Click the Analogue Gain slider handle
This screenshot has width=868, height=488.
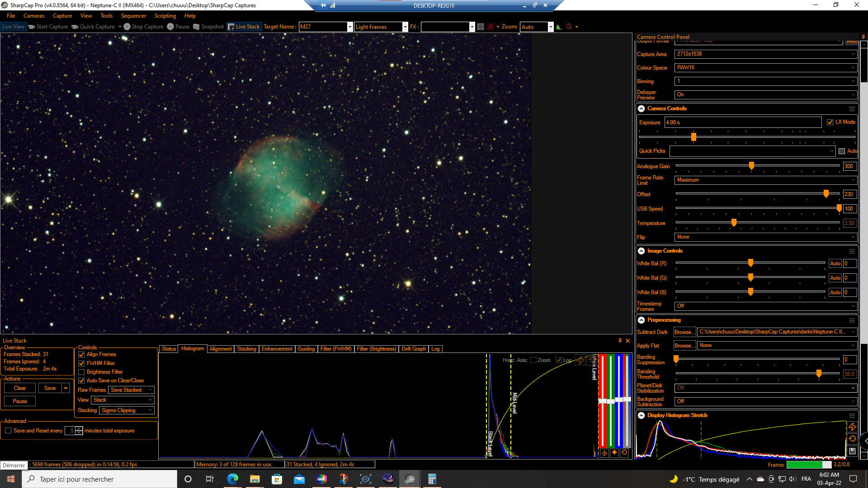click(751, 166)
